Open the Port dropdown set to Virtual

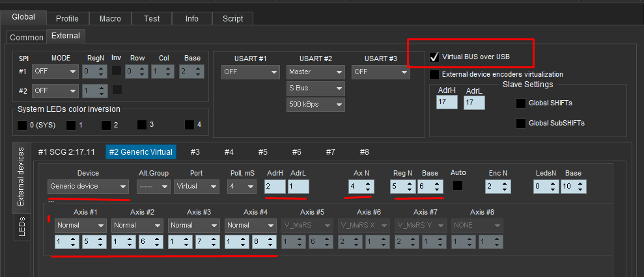(x=196, y=187)
